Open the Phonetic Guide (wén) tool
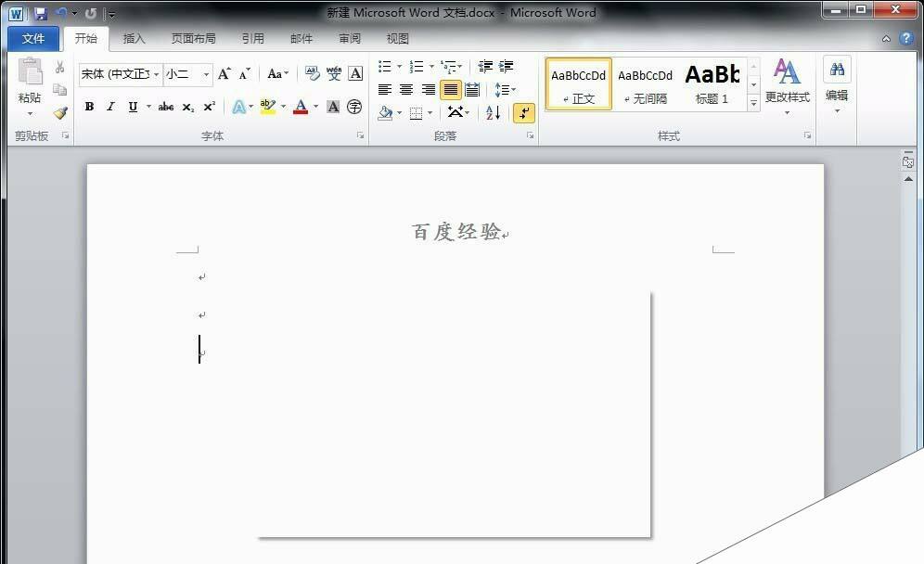Viewport: 924px width, 564px height. click(x=334, y=73)
